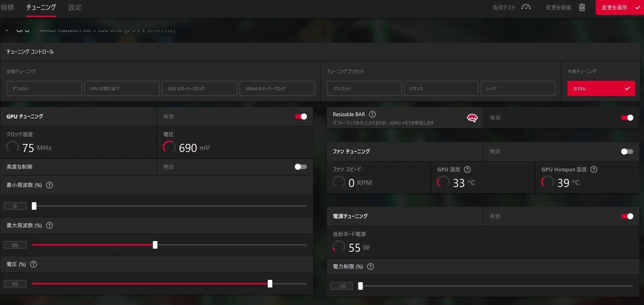Click the 変更を破棄 discard label
The height and width of the screenshot is (305, 644).
[x=558, y=8]
